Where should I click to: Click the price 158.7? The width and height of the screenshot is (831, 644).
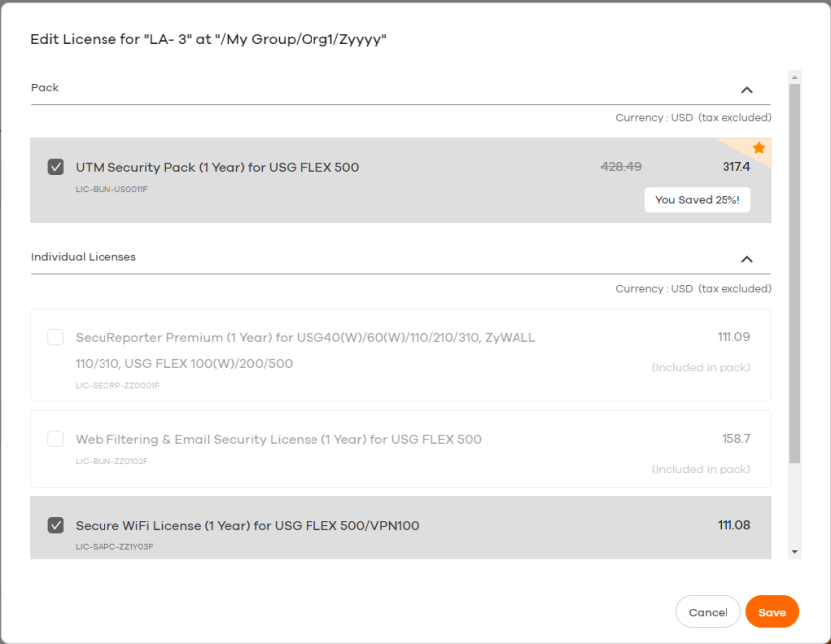[735, 438]
